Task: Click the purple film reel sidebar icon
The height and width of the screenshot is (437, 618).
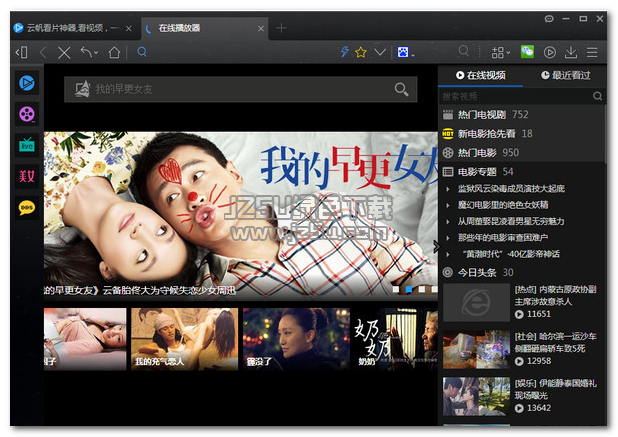Action: click(27, 114)
